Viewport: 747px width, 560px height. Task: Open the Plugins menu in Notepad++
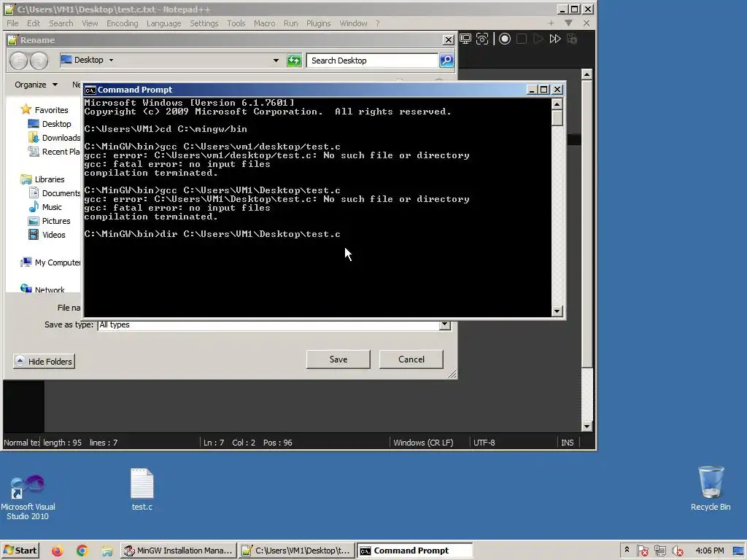[x=318, y=23]
